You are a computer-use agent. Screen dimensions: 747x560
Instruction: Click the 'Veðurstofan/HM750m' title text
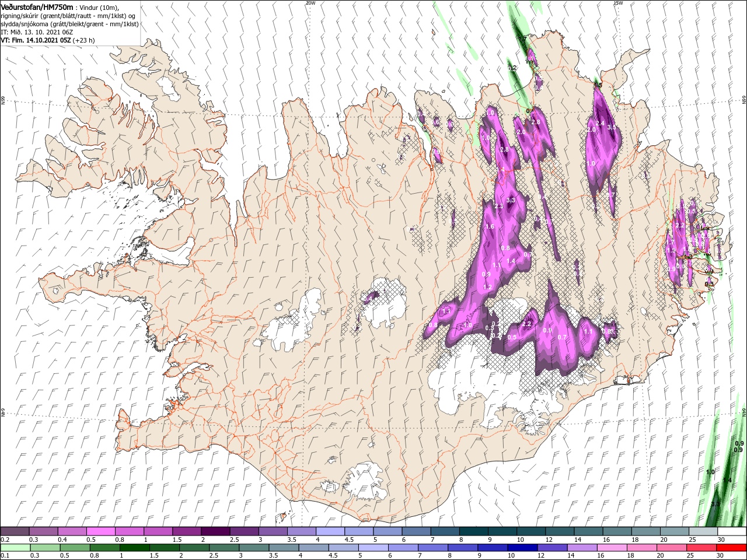point(37,6)
